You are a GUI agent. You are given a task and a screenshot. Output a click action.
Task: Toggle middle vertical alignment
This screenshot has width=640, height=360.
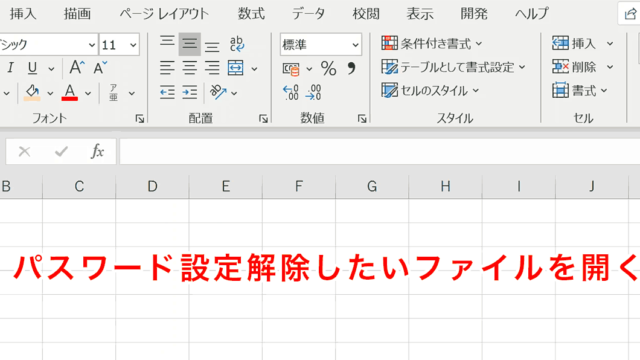(190, 44)
